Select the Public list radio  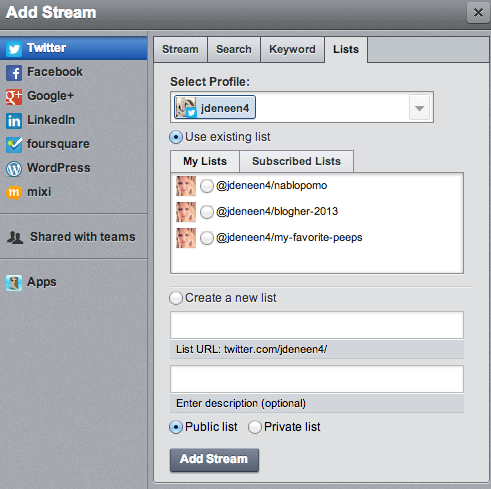click(176, 427)
